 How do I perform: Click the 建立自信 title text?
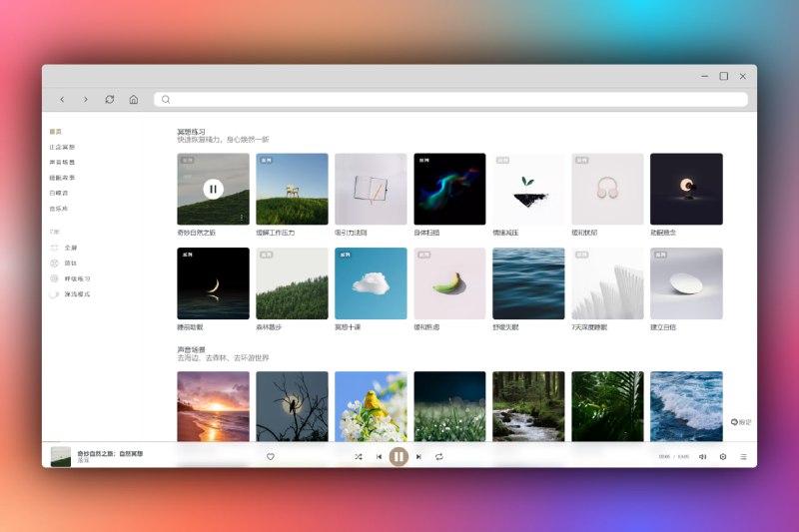(663, 327)
